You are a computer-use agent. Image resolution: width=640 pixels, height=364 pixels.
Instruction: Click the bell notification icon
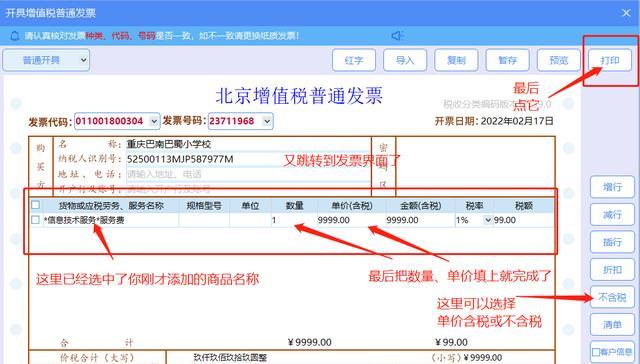pos(15,36)
